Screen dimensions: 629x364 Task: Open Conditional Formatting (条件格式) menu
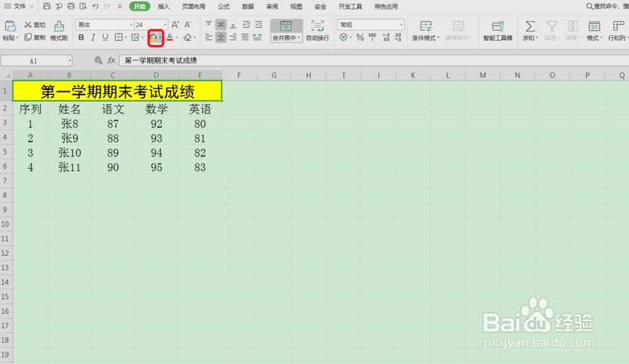click(x=426, y=30)
